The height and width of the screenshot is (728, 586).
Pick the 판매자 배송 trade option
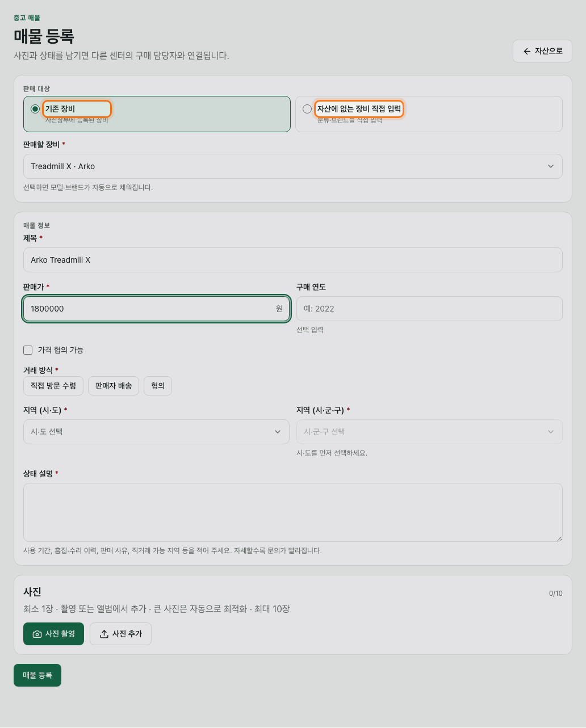coord(114,386)
